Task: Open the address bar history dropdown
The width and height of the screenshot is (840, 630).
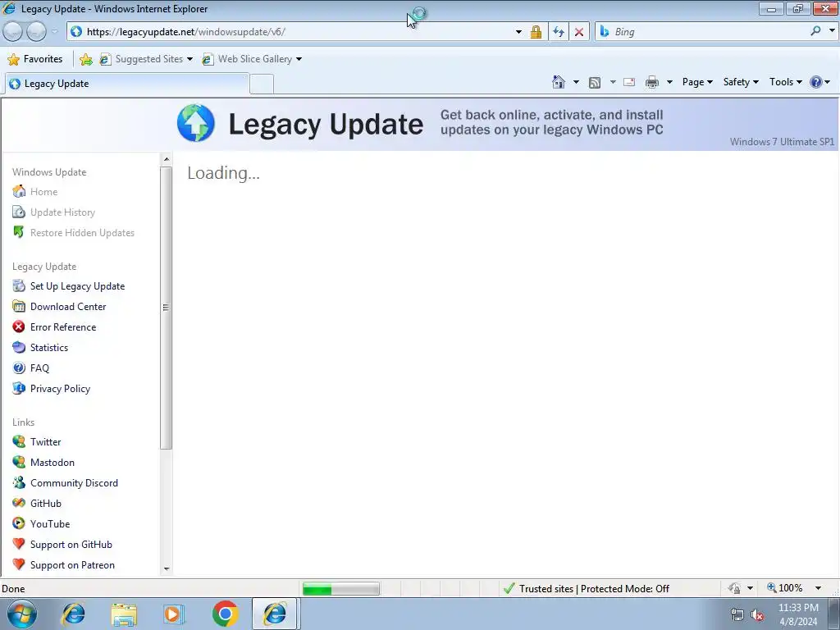Action: click(x=518, y=32)
